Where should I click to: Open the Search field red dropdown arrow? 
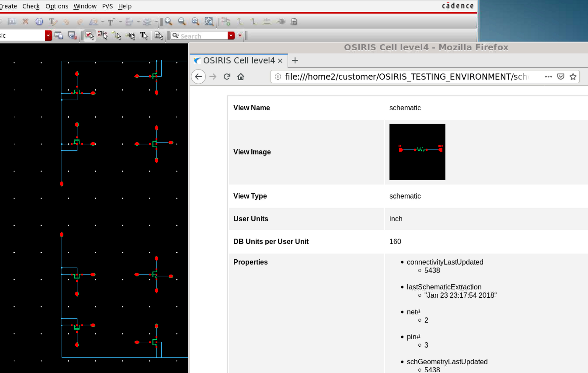click(231, 36)
